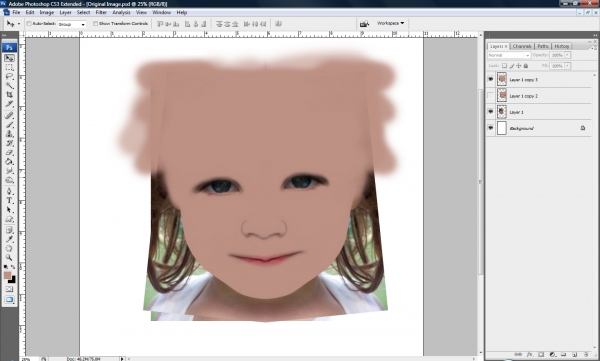Click the Opacity value field
600x361 pixels.
point(557,55)
